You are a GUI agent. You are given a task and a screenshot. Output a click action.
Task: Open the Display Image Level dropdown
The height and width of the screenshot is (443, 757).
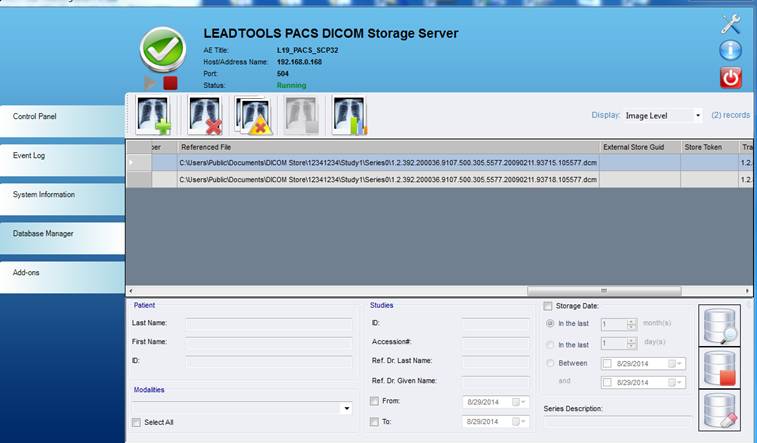point(698,115)
